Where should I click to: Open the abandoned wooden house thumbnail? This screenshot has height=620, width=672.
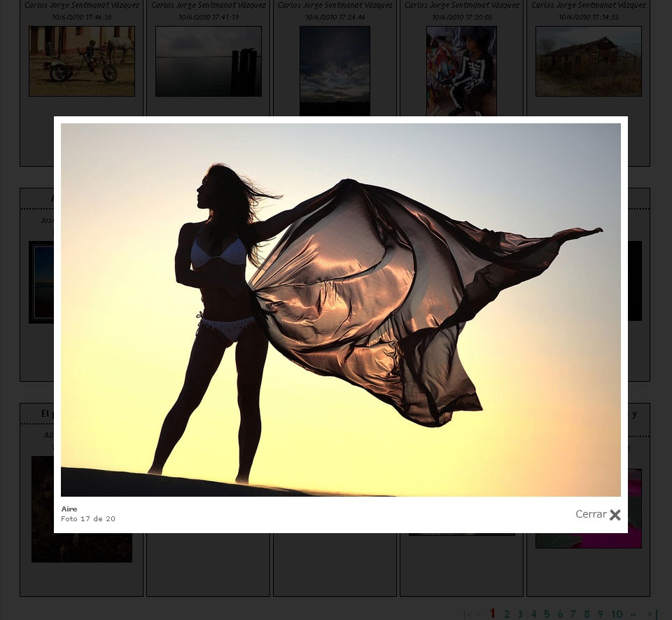[589, 62]
